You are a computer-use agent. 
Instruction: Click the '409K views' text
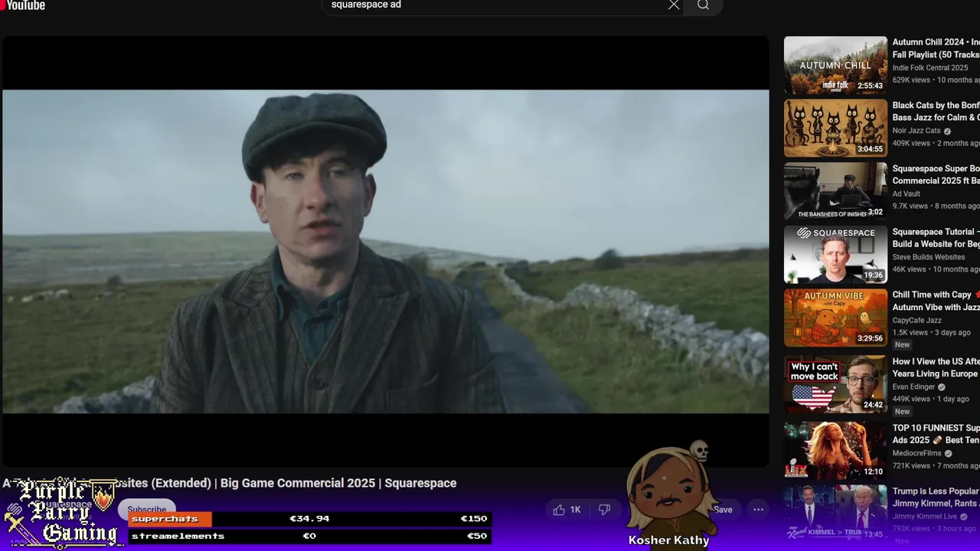[x=911, y=143]
